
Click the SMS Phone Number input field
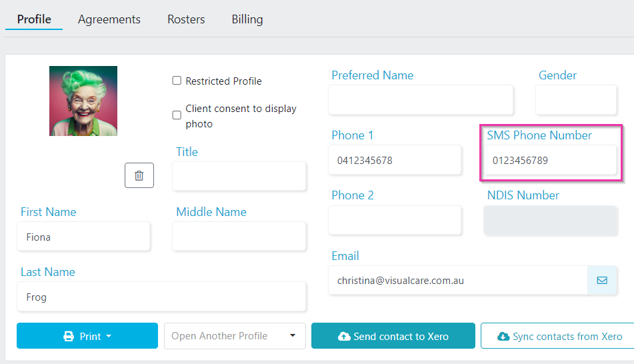550,160
